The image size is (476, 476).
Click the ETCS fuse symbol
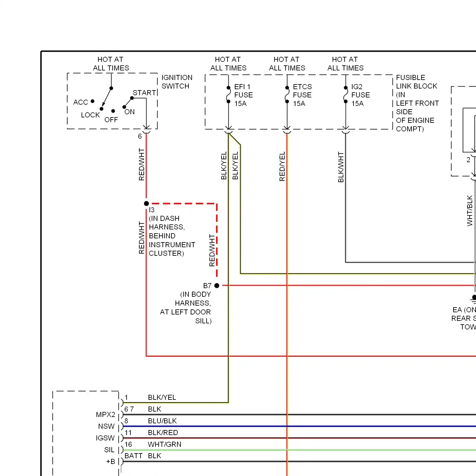pyautogui.click(x=287, y=95)
